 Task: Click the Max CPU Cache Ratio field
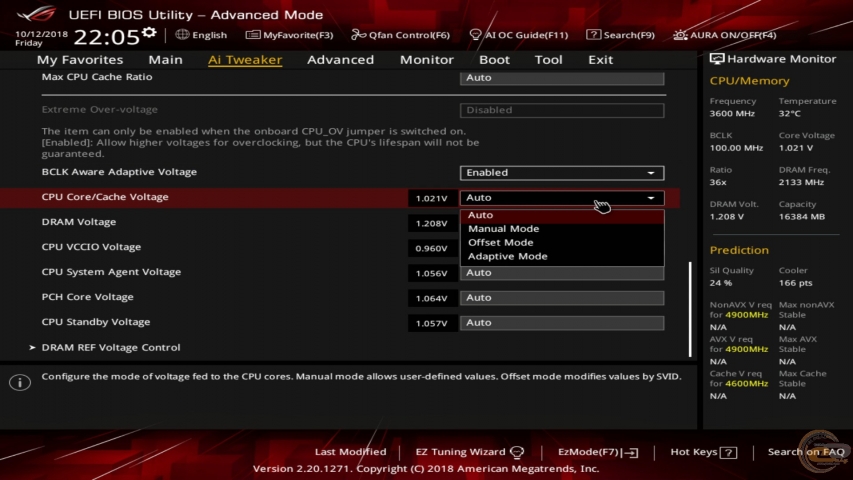click(x=562, y=78)
